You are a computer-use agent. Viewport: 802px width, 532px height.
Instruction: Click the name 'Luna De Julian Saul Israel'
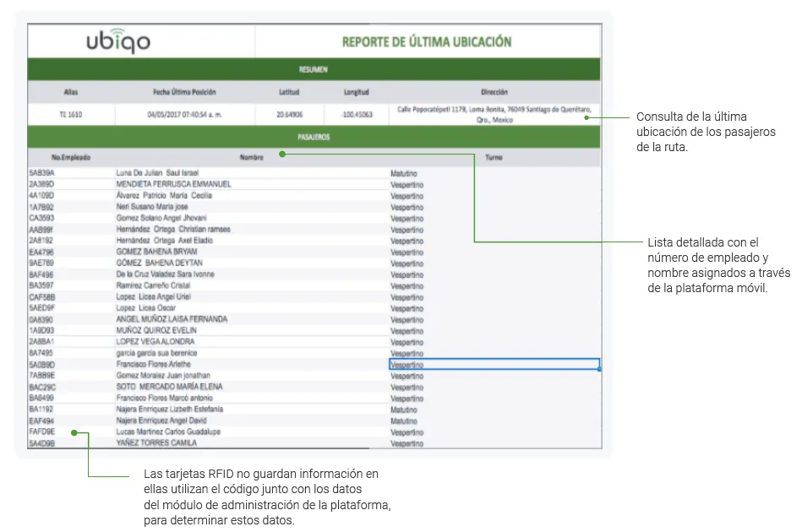click(x=157, y=173)
